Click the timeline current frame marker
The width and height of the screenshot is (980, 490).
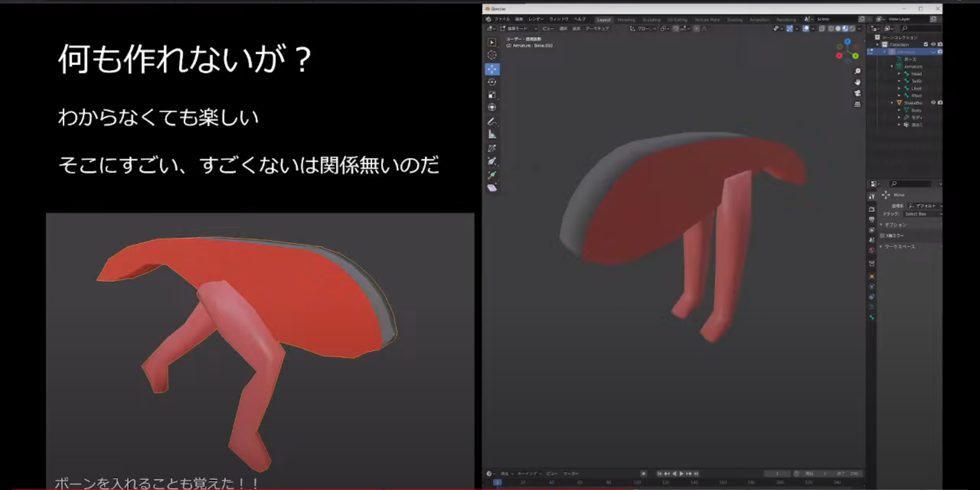[497, 482]
